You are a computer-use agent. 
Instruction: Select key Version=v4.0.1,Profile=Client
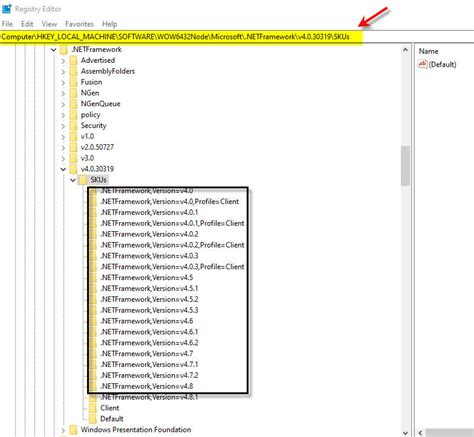pos(172,223)
